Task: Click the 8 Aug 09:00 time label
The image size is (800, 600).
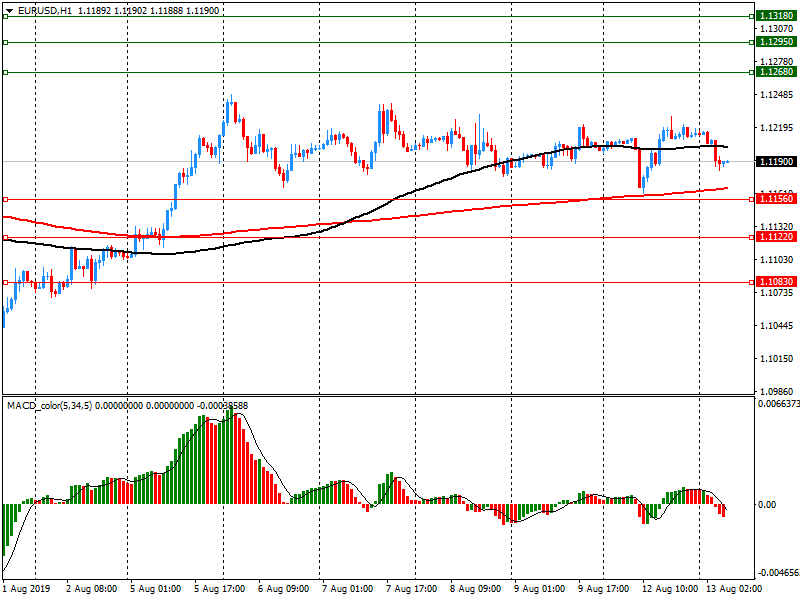Action: [476, 589]
